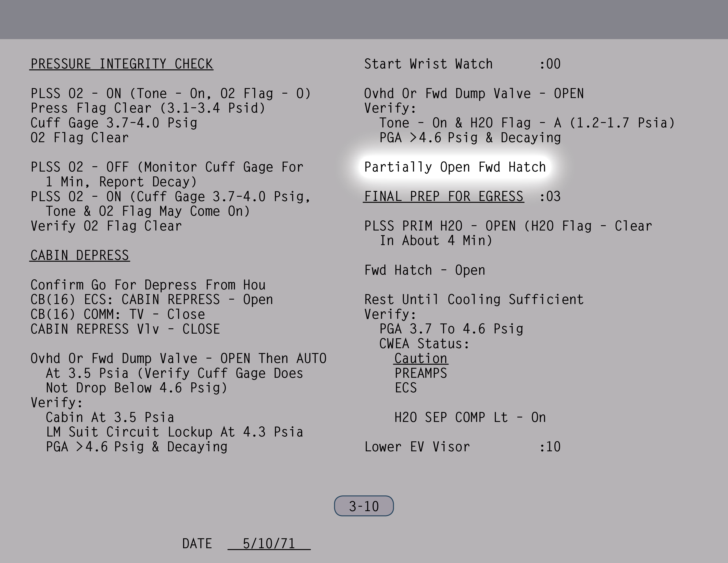Click the Start Wrist Watch line
The height and width of the screenshot is (563, 728).
(428, 64)
